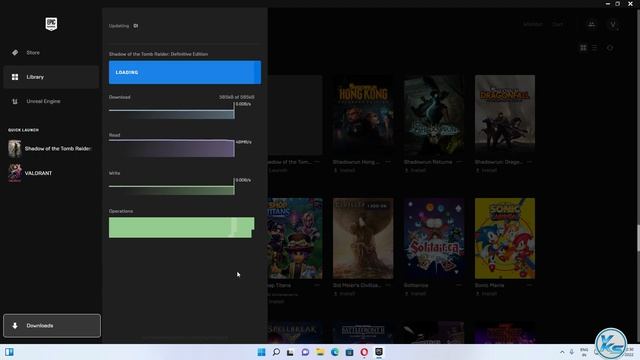
Task: Open Cart link in header
Action: click(x=558, y=24)
